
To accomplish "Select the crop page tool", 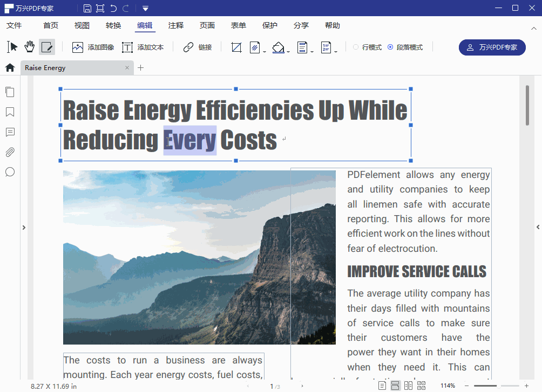I will click(236, 47).
